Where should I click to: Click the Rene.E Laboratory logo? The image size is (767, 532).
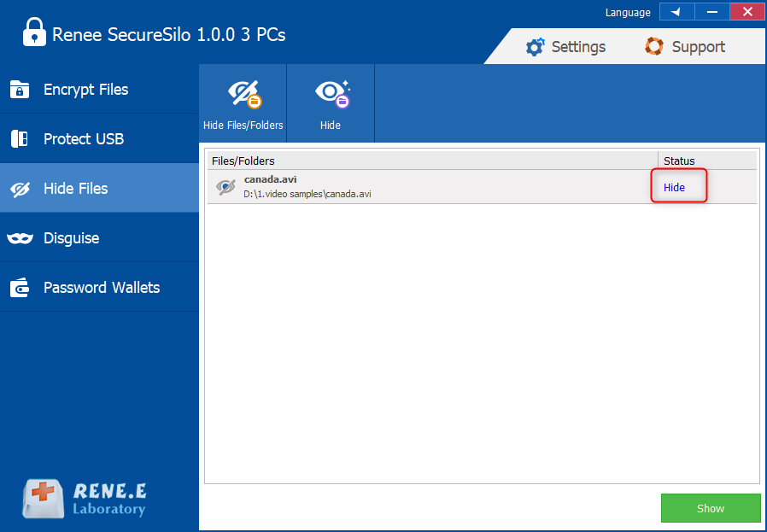[x=85, y=498]
